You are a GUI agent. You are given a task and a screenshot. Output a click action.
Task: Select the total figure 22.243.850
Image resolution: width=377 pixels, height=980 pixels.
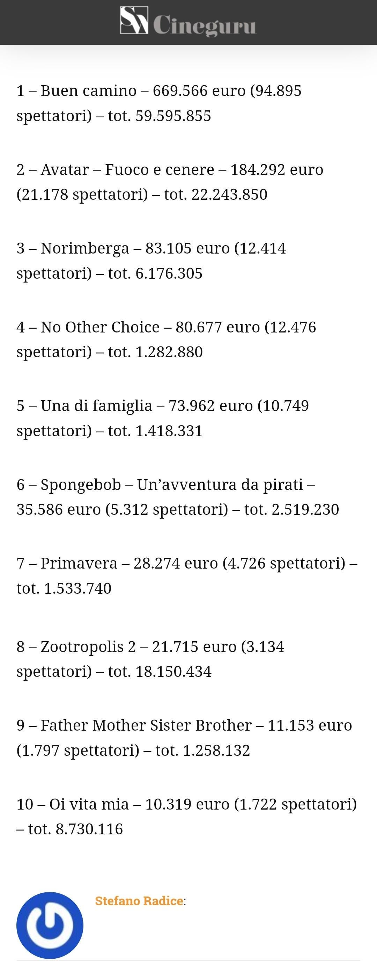[229, 195]
